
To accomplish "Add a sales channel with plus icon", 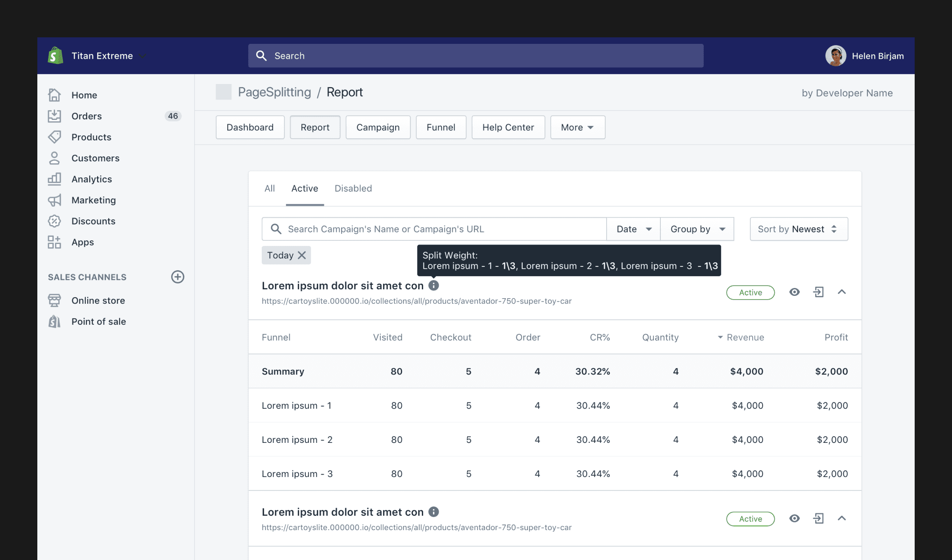I will tap(177, 277).
